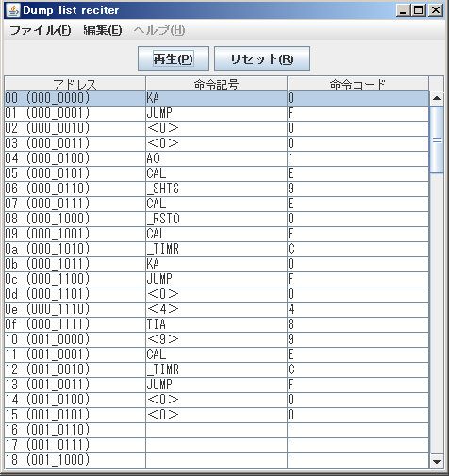Click the vertical scrollbar thumb
Image resolution: width=449 pixels, height=476 pixels.
pyautogui.click(x=437, y=140)
